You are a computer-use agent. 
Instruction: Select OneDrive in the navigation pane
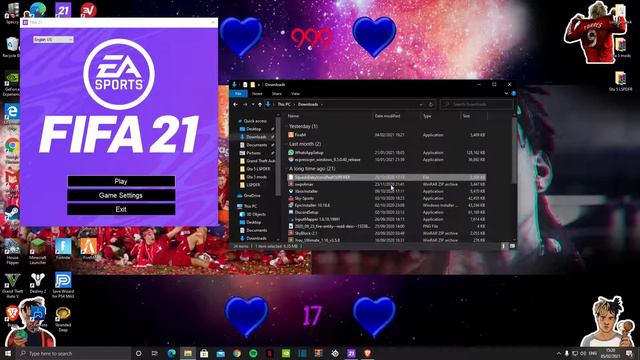coord(252,196)
